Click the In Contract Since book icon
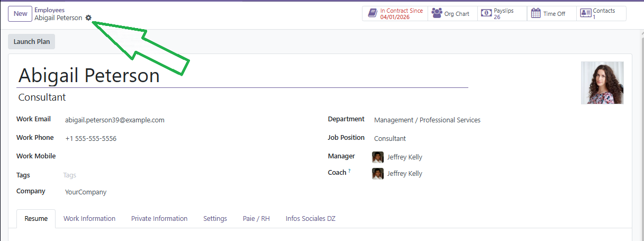 [x=373, y=13]
